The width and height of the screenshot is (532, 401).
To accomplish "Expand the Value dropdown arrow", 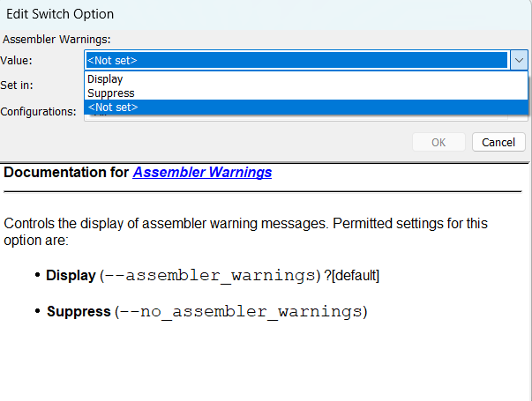I will (x=520, y=60).
